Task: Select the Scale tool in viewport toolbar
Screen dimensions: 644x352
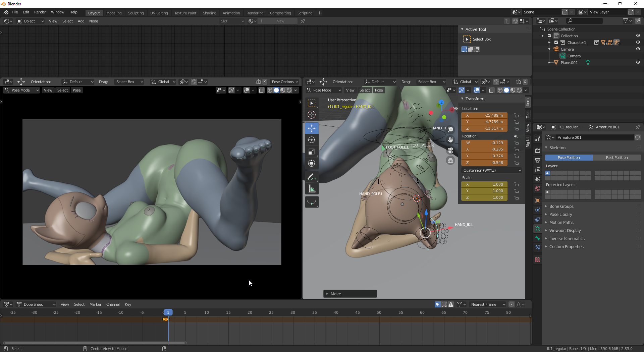Action: click(312, 152)
